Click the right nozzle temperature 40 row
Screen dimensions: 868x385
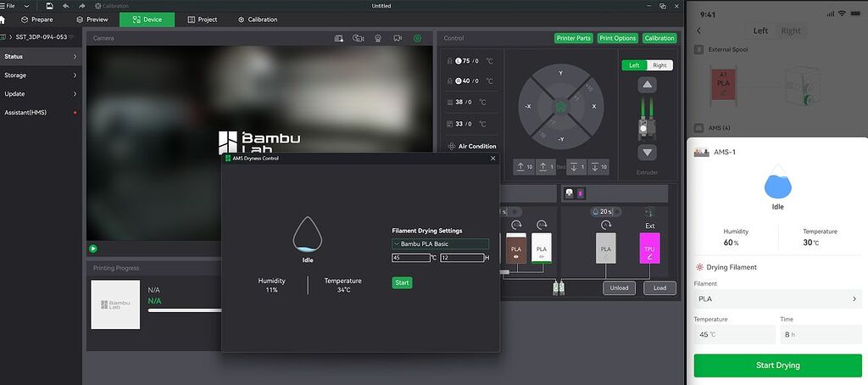pos(470,81)
